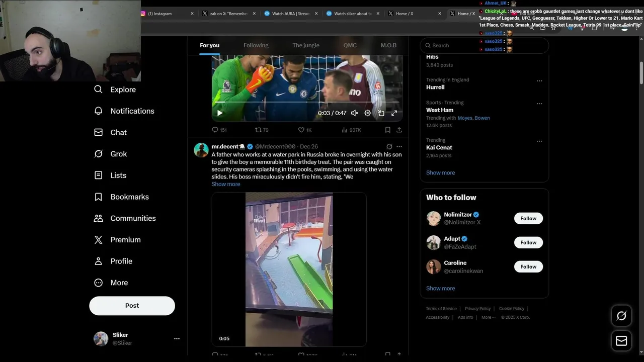Viewport: 644px width, 362px height.
Task: Open Terms of Service link
Action: 441,309
